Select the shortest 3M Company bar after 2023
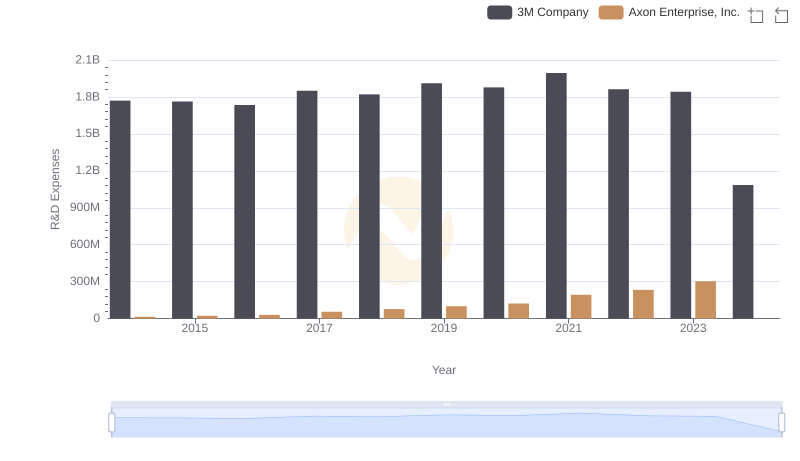This screenshot has width=800, height=461. (x=743, y=252)
